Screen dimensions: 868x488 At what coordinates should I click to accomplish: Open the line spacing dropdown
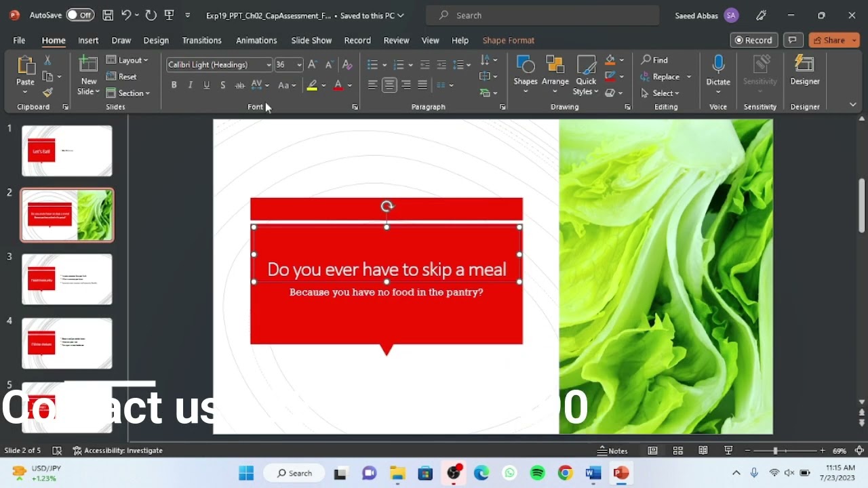coord(461,65)
